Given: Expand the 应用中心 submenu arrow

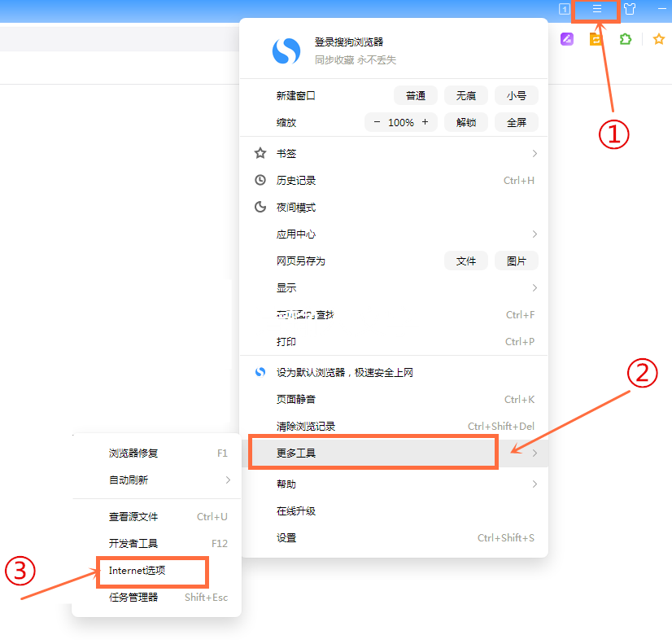Looking at the screenshot, I should [x=535, y=234].
